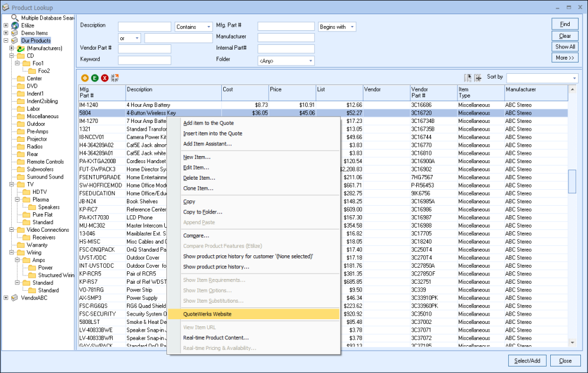Select 'Clone Item...' in the context menu
The image size is (588, 373).
pos(198,188)
